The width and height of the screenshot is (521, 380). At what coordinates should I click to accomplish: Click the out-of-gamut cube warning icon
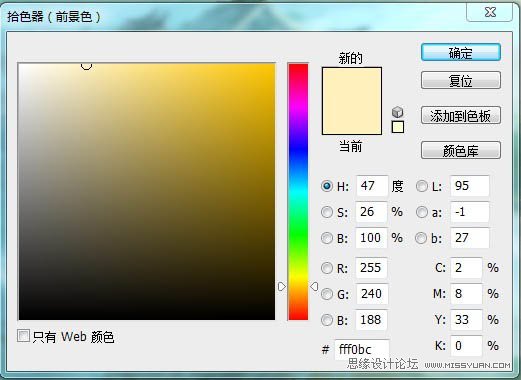[x=397, y=112]
